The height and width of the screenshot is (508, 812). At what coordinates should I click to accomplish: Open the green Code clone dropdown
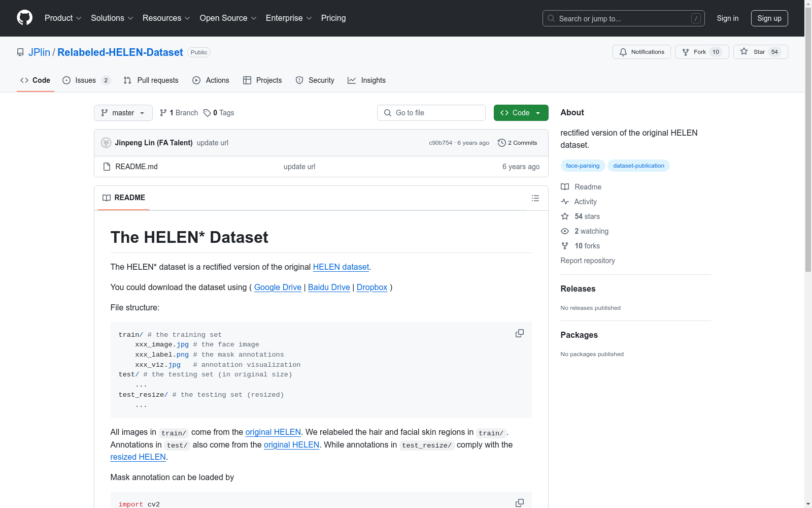tap(521, 113)
